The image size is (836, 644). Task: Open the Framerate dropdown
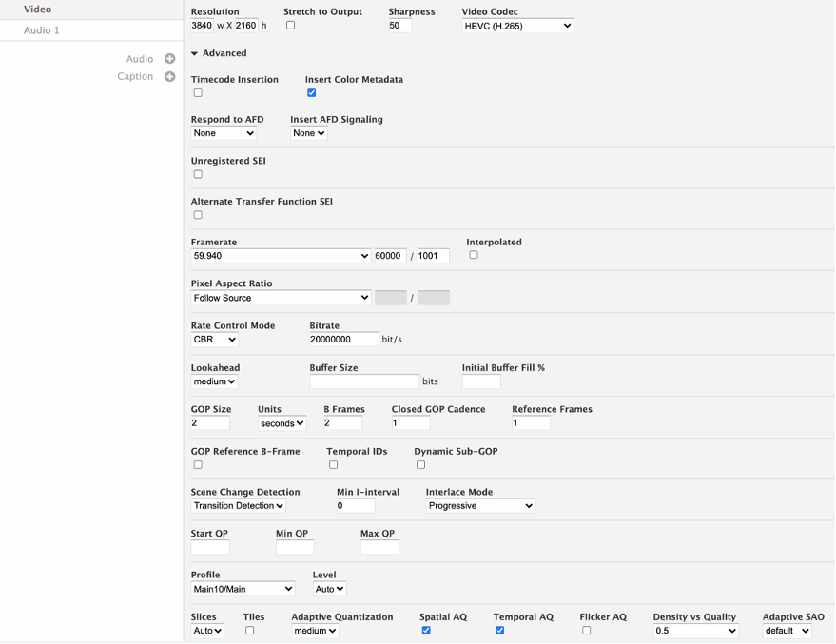(x=281, y=256)
